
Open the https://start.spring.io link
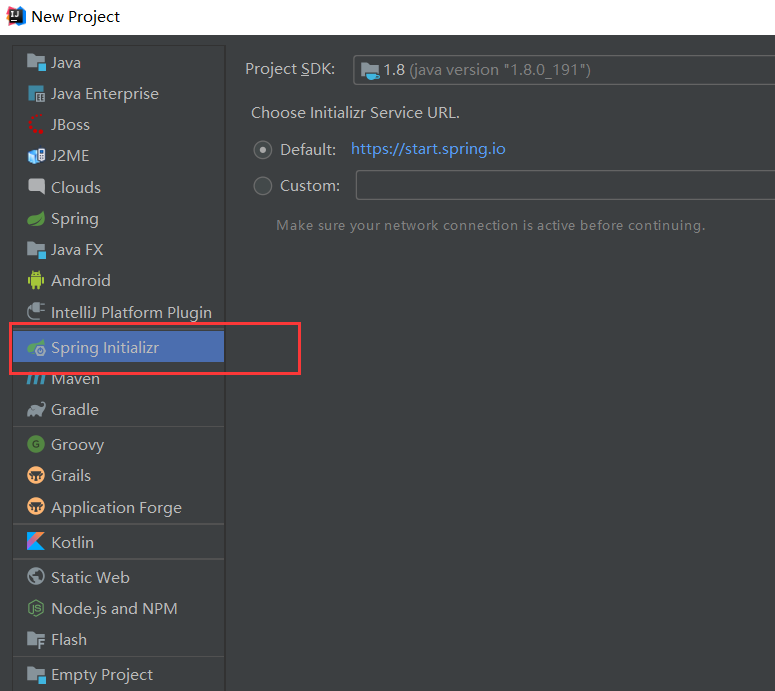[428, 149]
